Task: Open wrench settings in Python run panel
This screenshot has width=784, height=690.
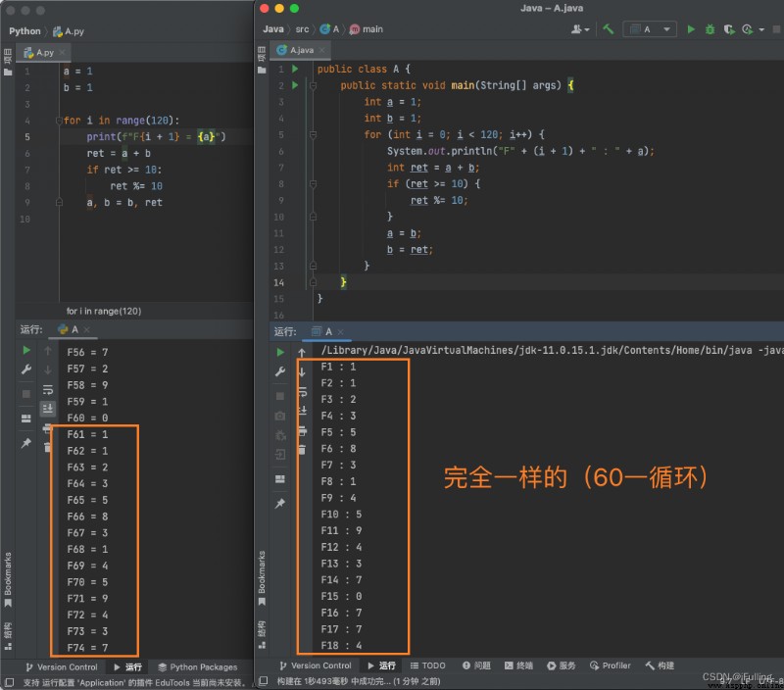Action: [26, 370]
